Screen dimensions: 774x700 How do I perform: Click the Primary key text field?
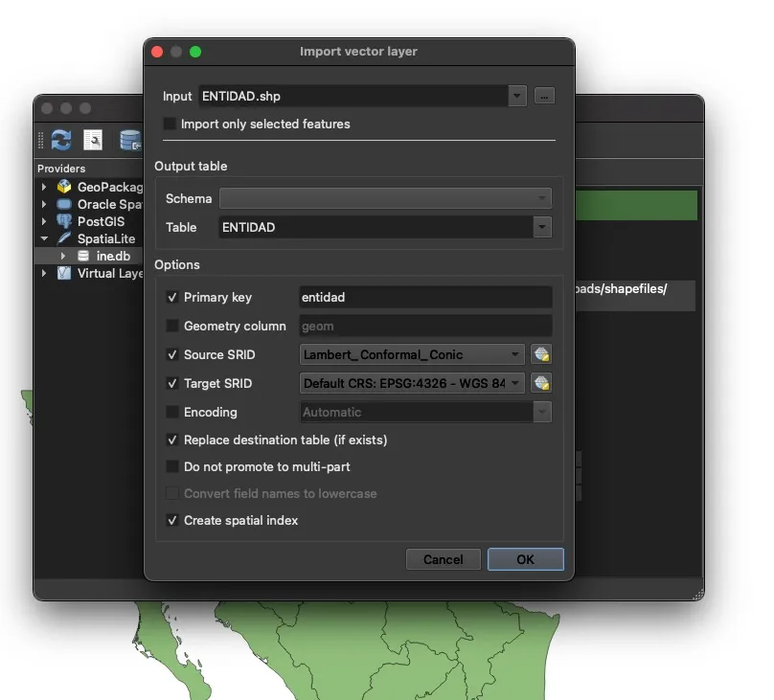coord(425,297)
